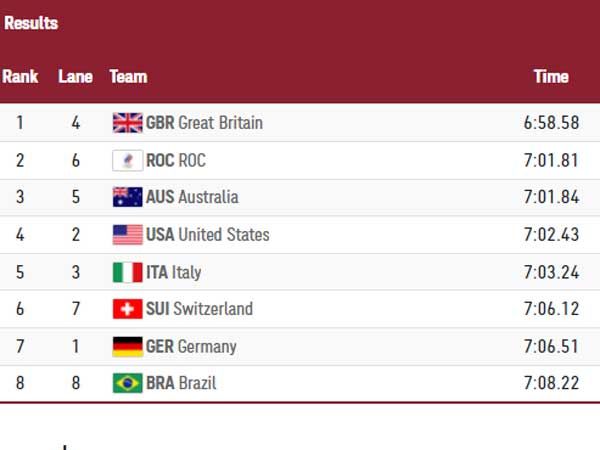Click the Lane column header
The height and width of the screenshot is (450, 600).
(x=75, y=76)
